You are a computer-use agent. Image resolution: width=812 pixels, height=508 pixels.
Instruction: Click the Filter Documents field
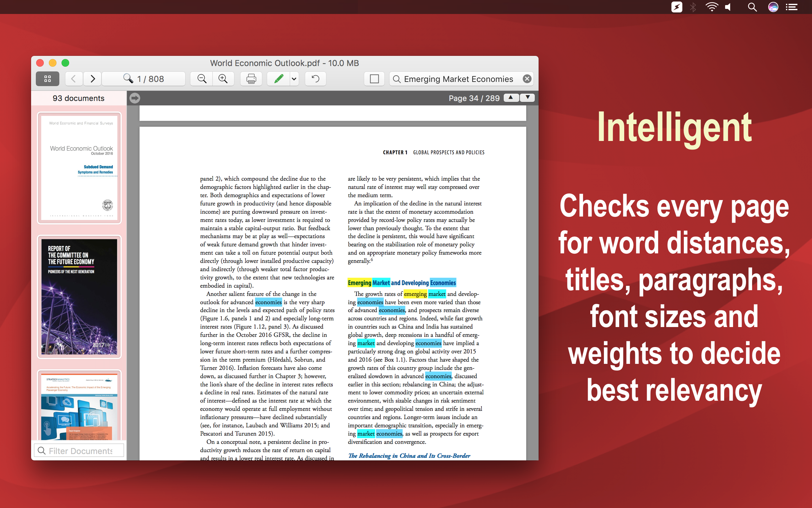pos(79,451)
